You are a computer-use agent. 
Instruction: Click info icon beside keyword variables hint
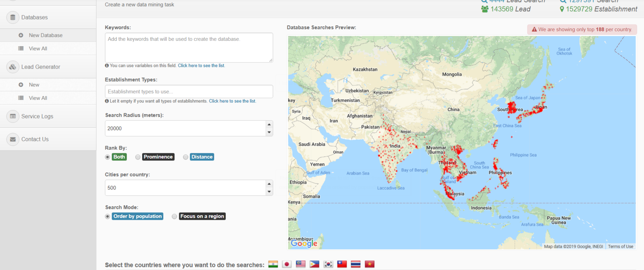[x=107, y=66]
